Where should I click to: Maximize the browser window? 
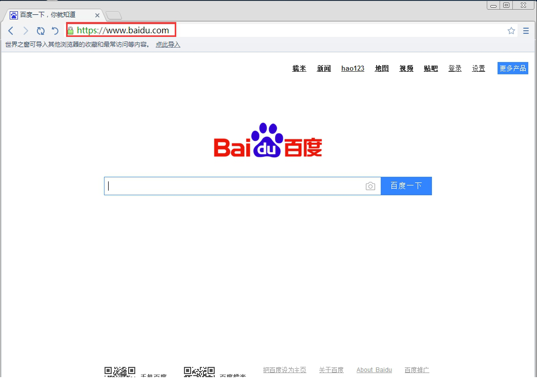click(506, 6)
